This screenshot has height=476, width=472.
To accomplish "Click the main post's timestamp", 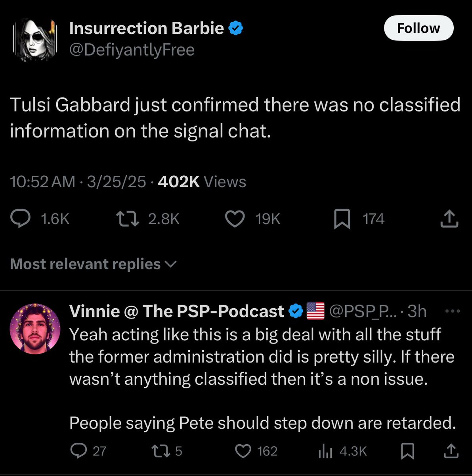I will point(78,182).
